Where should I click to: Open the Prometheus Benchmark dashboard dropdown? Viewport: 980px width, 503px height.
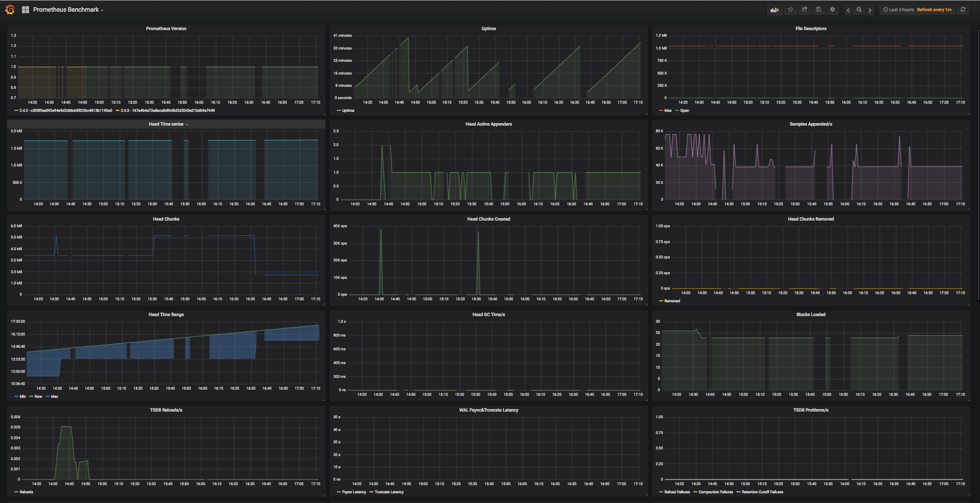(x=68, y=10)
